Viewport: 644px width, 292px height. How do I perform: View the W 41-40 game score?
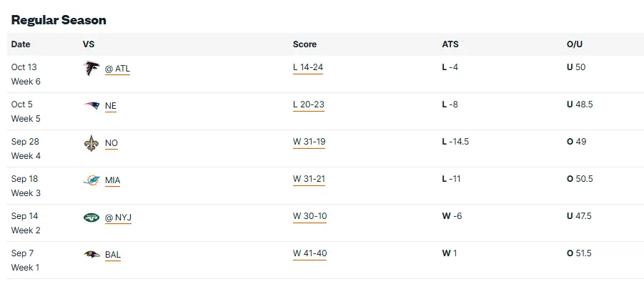click(x=309, y=253)
